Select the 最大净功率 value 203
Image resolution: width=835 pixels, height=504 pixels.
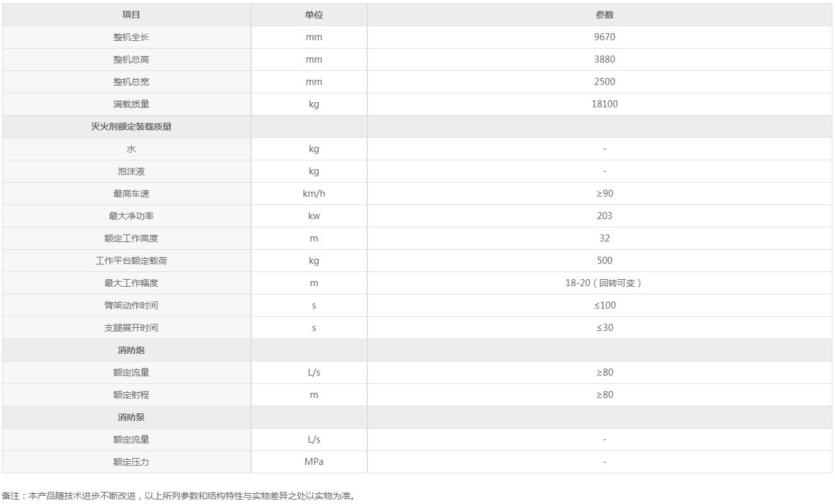click(x=604, y=216)
